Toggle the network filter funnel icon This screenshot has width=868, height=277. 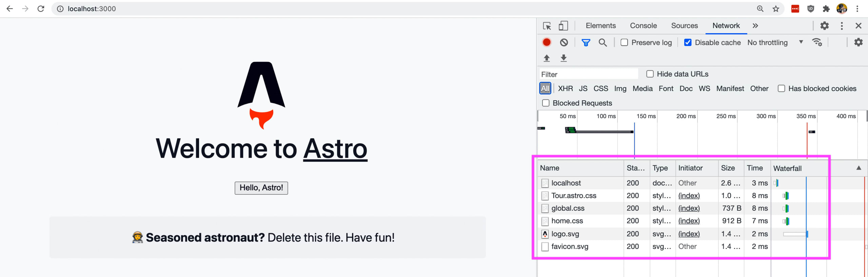tap(586, 42)
